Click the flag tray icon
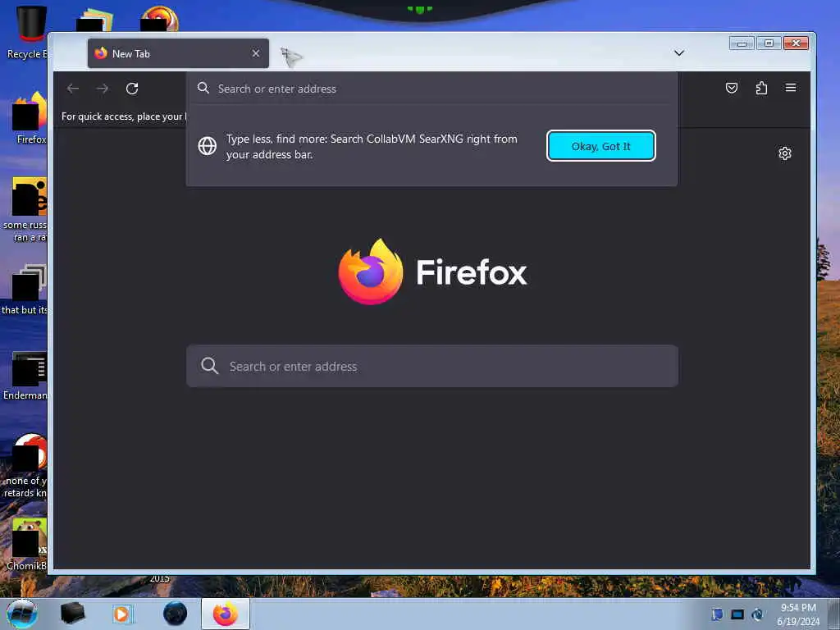Viewport: 840px width, 630px height. click(x=717, y=614)
